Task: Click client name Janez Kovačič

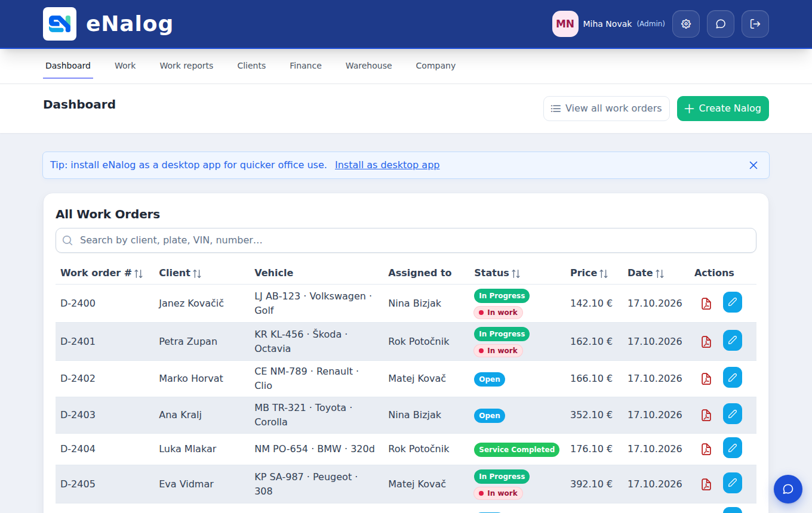Action: pyautogui.click(x=191, y=303)
